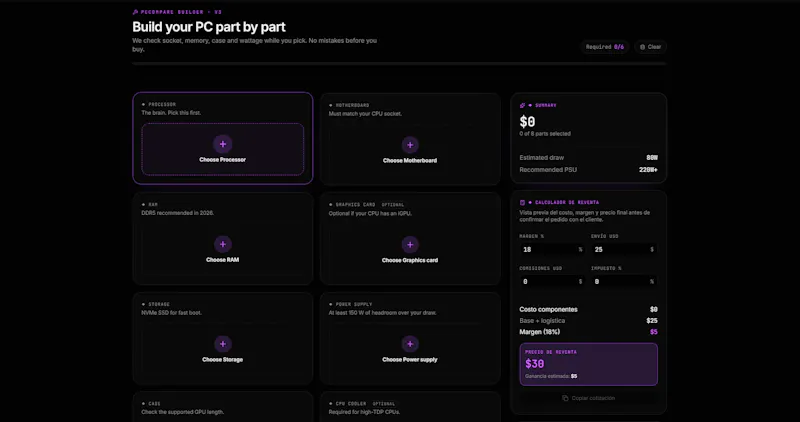Image resolution: width=800 pixels, height=422 pixels.
Task: Click '0 of 8 parts selected' text
Action: click(545, 134)
